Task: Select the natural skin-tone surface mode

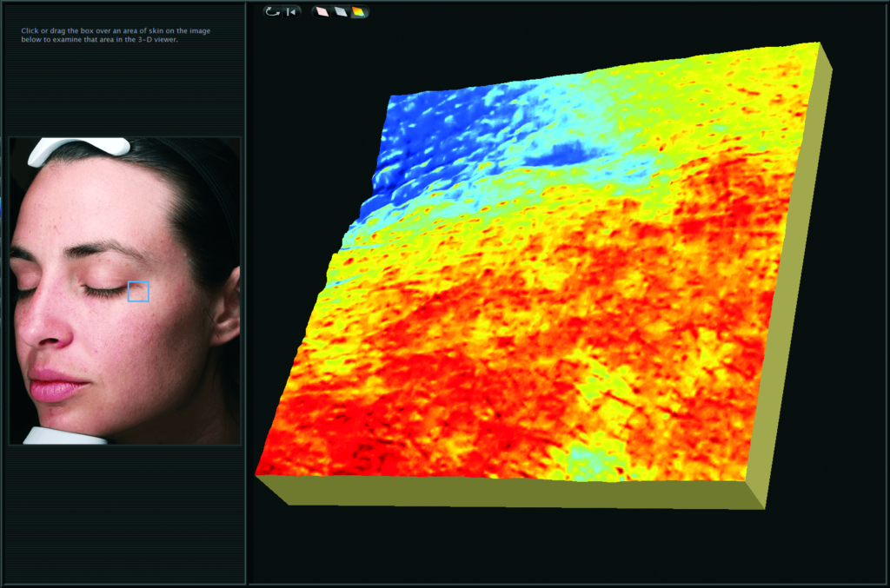Action: 322,11
